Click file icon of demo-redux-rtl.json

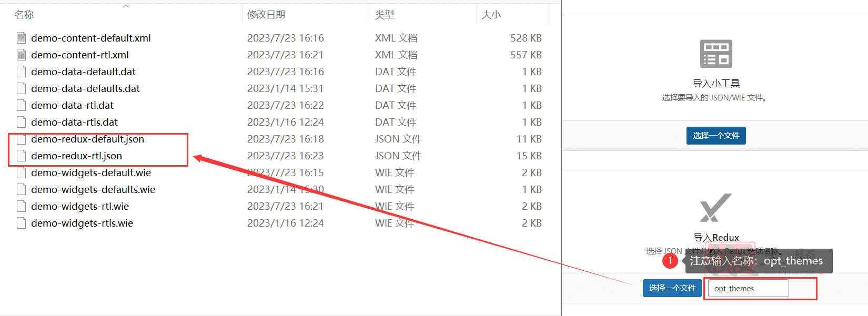(21, 156)
